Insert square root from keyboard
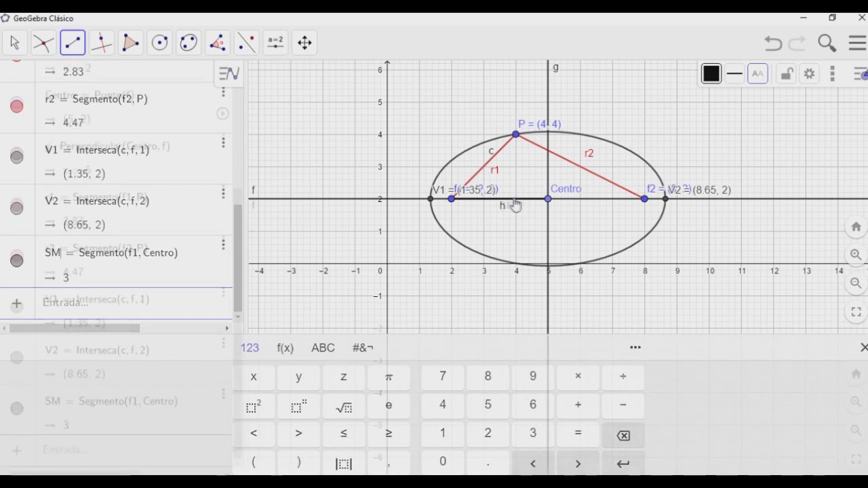868x488 pixels. tap(344, 407)
